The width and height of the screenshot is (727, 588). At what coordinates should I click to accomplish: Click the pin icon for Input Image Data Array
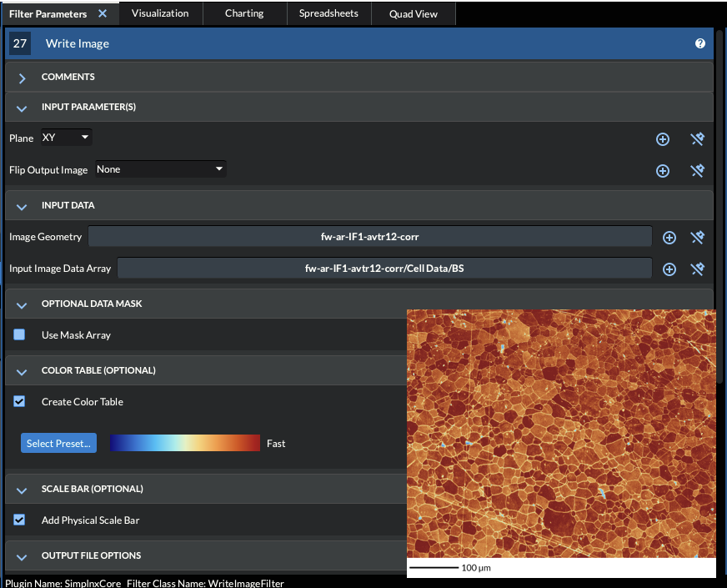coord(697,269)
